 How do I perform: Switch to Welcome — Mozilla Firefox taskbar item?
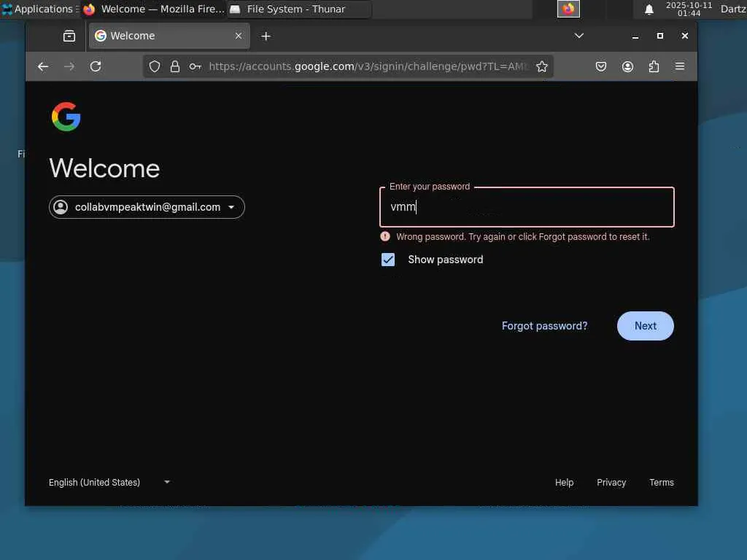point(153,9)
